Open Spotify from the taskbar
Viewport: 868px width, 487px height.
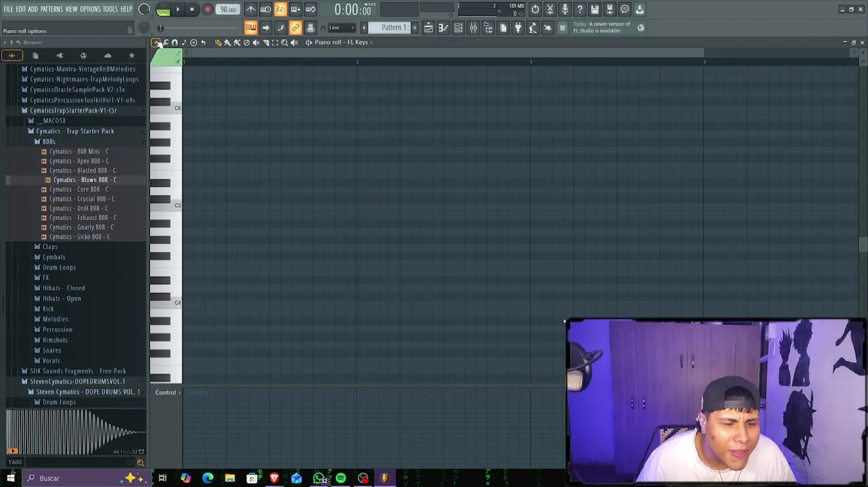point(341,478)
